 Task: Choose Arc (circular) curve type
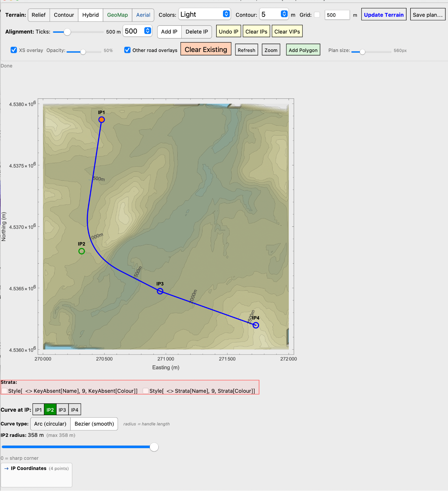[x=50, y=424]
